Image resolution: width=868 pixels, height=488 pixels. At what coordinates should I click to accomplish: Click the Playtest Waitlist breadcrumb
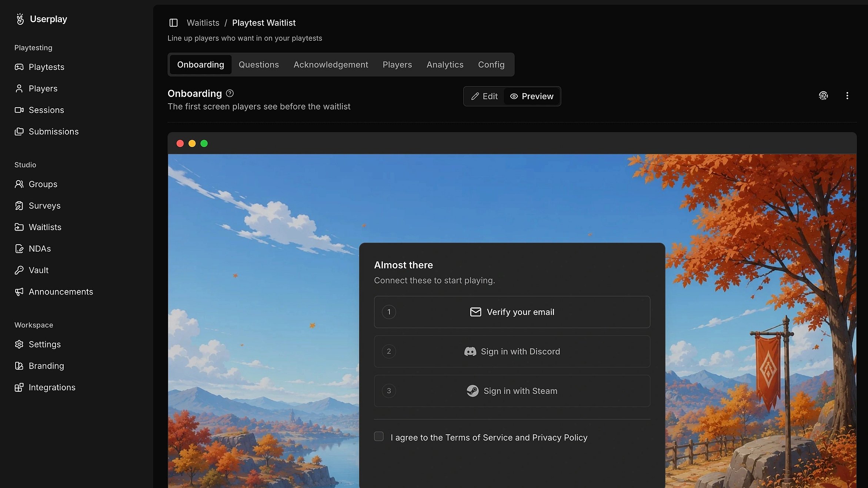[264, 23]
